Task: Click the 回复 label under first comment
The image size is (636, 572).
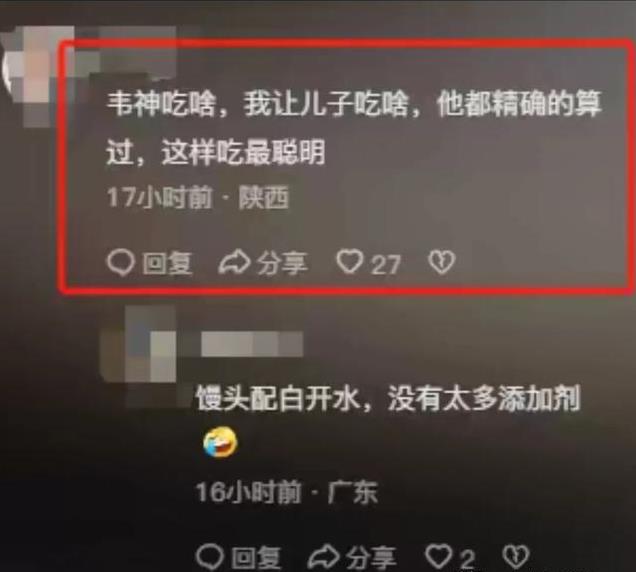Action: (167, 263)
